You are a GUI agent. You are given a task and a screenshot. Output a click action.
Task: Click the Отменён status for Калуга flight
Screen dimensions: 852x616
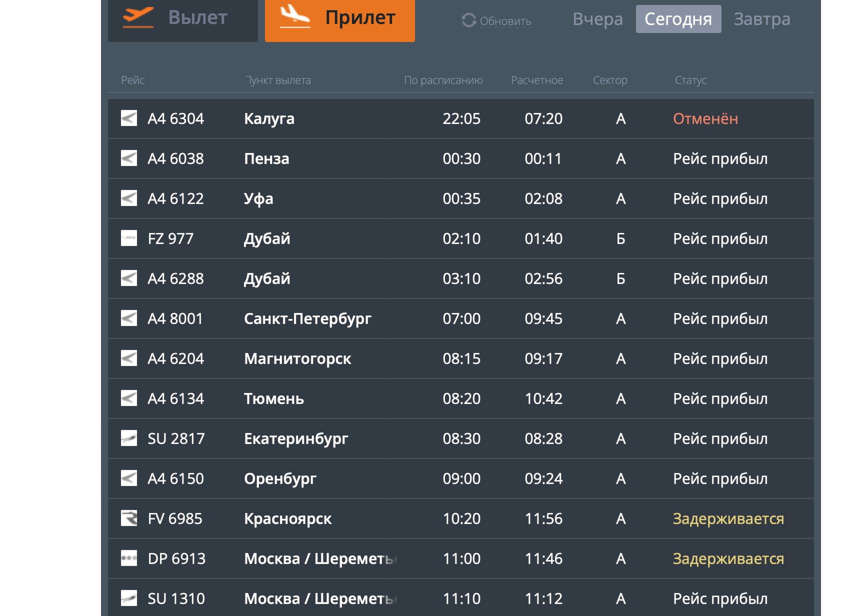pos(705,119)
